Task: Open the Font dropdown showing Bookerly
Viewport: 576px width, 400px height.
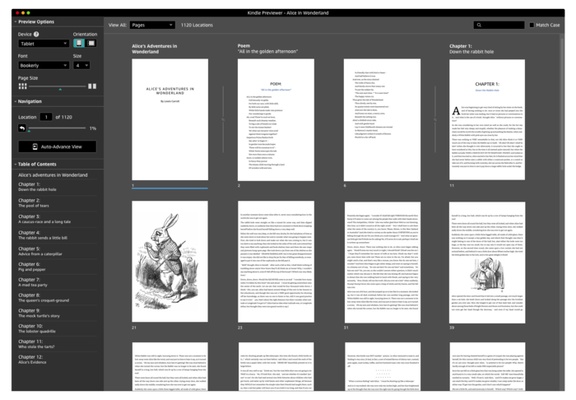Action: [x=43, y=65]
